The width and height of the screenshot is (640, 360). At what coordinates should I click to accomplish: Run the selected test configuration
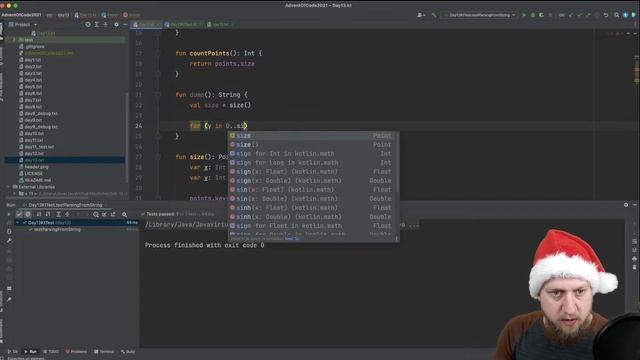tap(524, 15)
